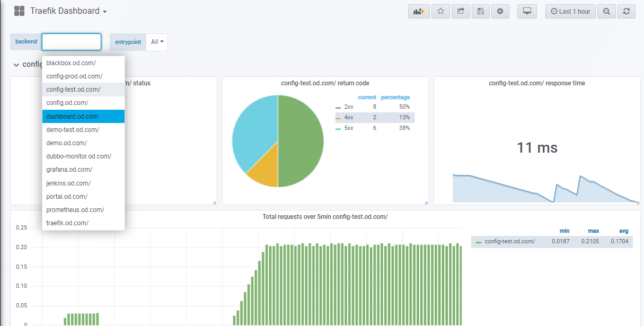This screenshot has height=326, width=644.
Task: Select portal.od.com/ from the backend list
Action: pos(83,197)
